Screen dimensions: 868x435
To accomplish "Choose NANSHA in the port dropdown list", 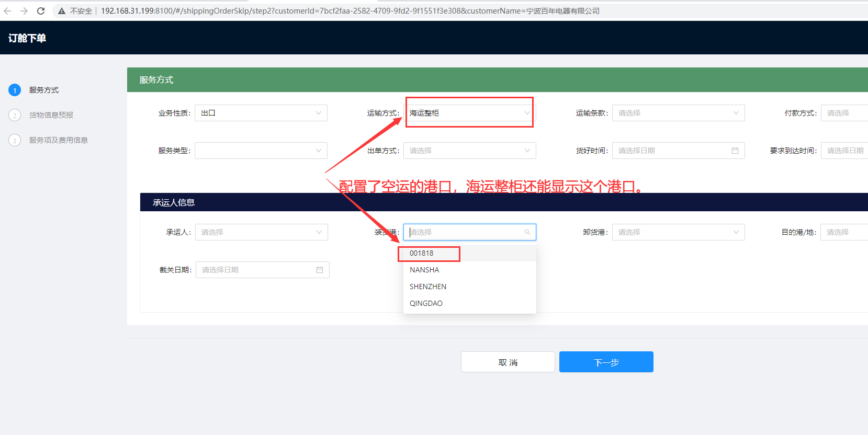I will click(424, 270).
